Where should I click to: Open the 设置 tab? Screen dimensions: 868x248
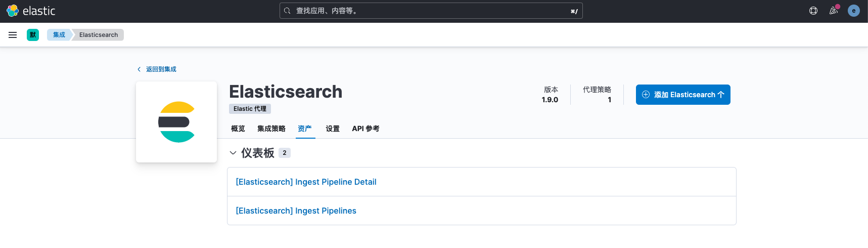coord(333,129)
